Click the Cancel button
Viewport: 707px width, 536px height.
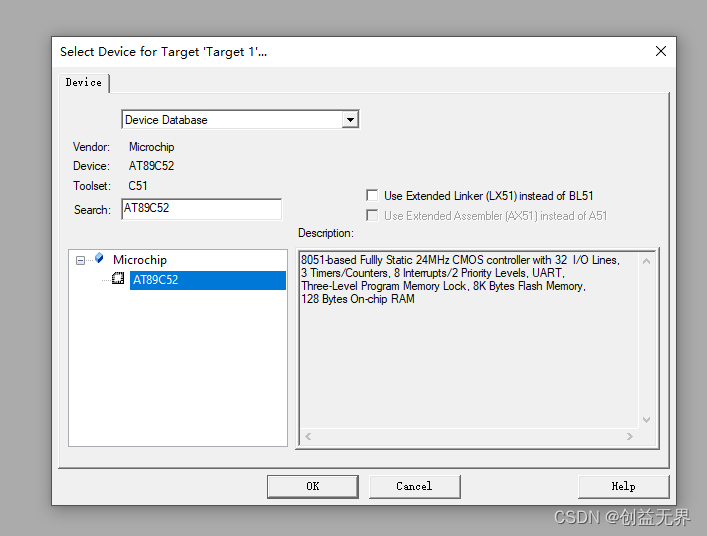(414, 486)
